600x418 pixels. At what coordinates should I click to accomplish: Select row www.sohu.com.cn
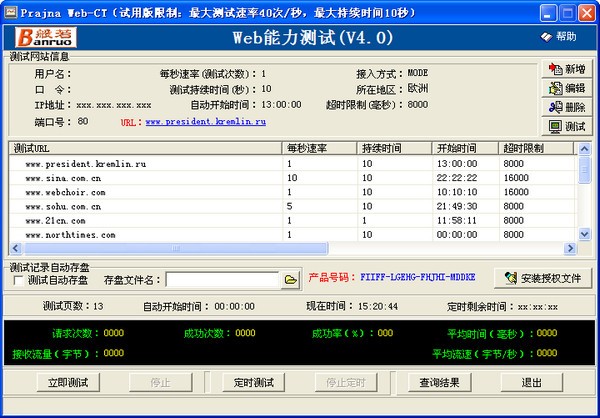[292, 206]
